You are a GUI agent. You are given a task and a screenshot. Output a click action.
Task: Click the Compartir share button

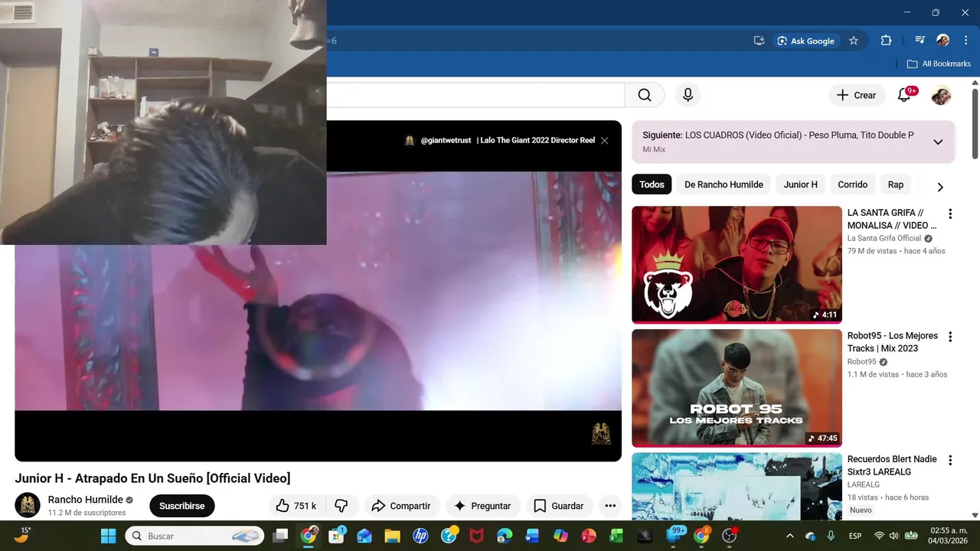(401, 506)
